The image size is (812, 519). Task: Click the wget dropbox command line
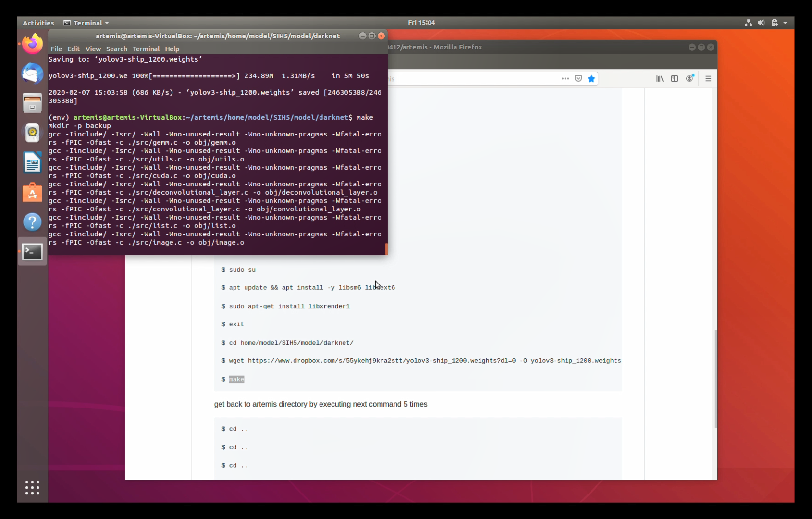pyautogui.click(x=421, y=361)
